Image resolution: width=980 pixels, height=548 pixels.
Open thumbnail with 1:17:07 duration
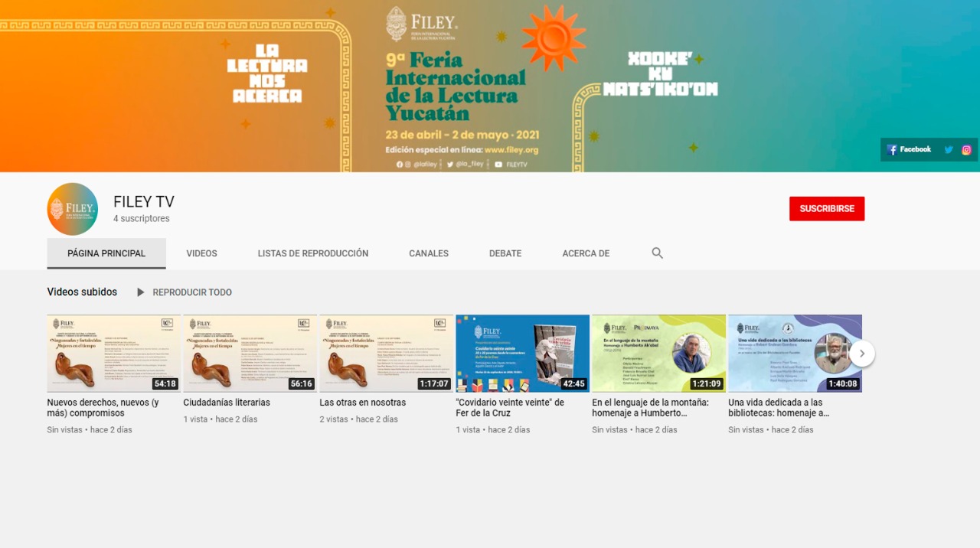(x=387, y=354)
